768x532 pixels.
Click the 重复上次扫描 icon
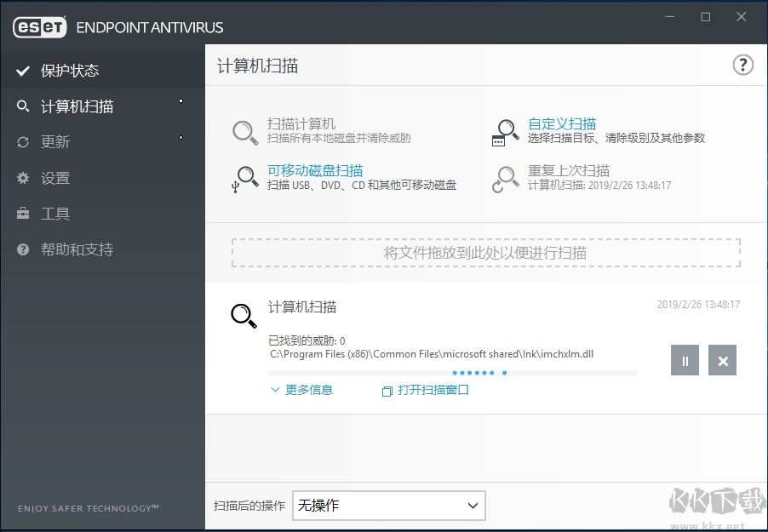pos(506,178)
